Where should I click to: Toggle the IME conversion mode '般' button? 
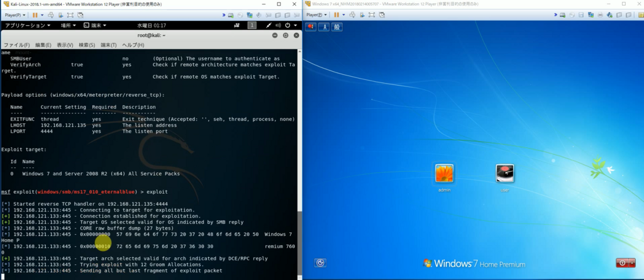click(337, 26)
